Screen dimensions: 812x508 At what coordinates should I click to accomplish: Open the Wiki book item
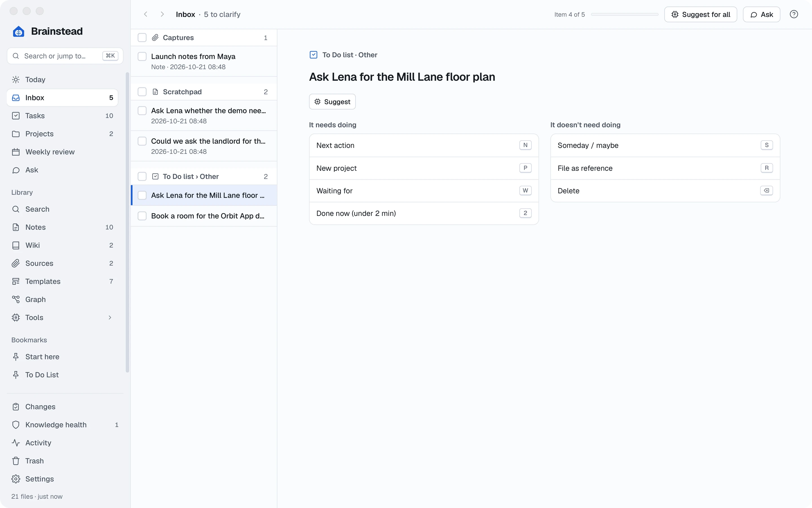point(62,245)
